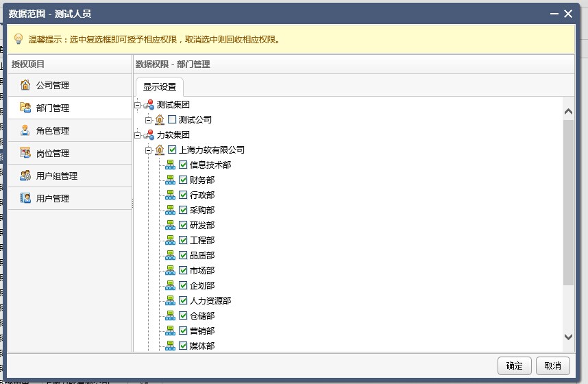Go to 用户组管理 item
Viewport: 588px width, 384px height.
(x=70, y=176)
